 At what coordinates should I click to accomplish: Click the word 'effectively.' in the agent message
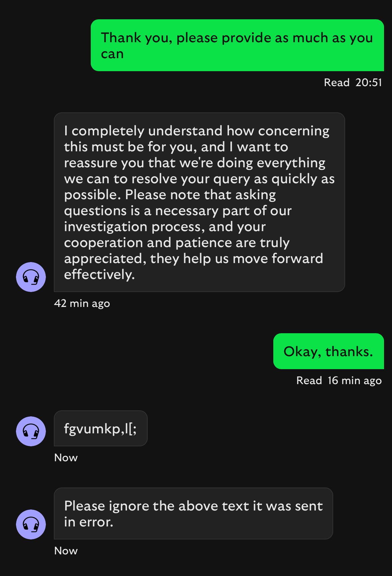click(x=99, y=275)
